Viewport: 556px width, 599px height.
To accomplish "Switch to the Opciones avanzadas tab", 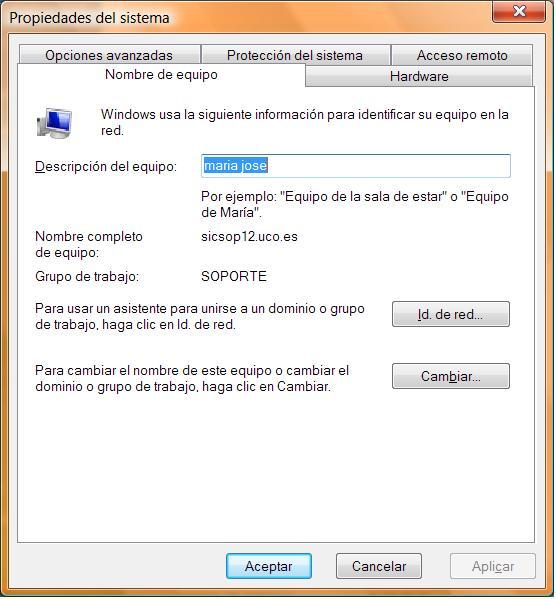I will (110, 55).
